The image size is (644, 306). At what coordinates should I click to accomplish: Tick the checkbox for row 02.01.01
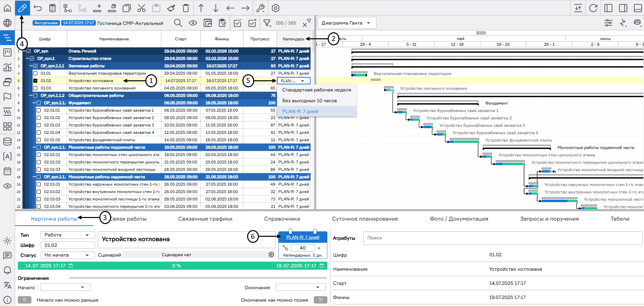(39, 110)
